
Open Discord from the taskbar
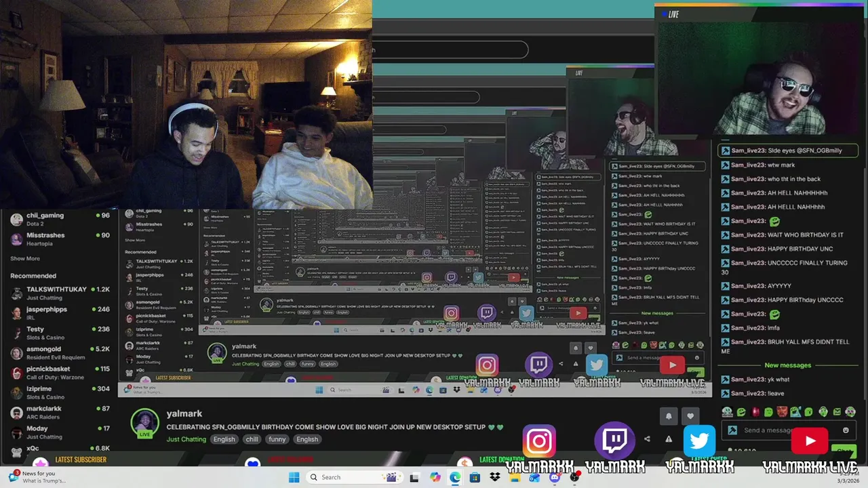(555, 477)
